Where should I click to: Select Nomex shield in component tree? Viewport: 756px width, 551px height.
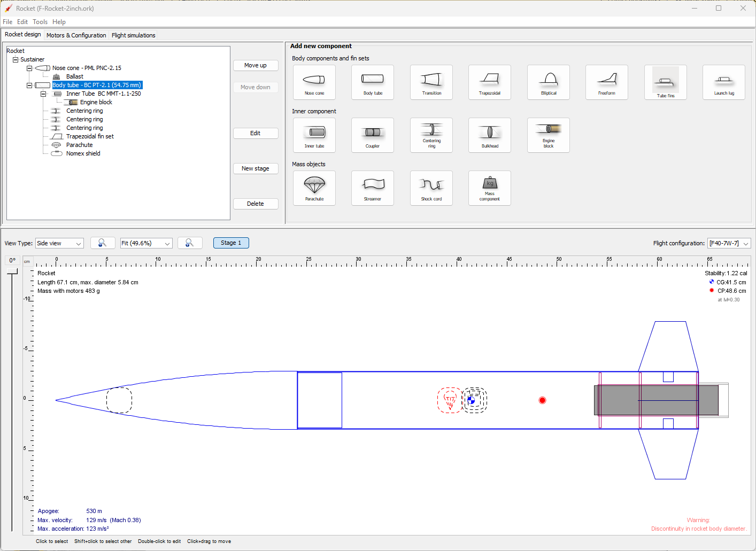pos(83,153)
